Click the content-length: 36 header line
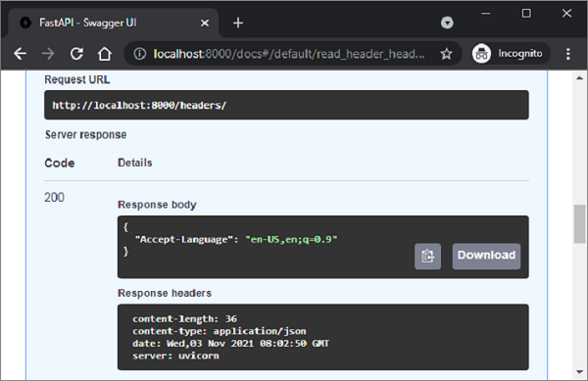Screen dimensions: 588x381 coord(184,319)
